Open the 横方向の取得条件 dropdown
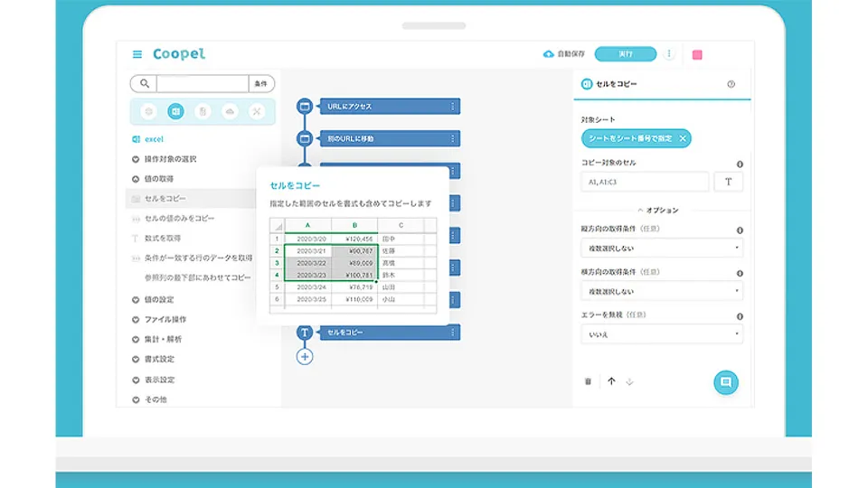 [662, 291]
